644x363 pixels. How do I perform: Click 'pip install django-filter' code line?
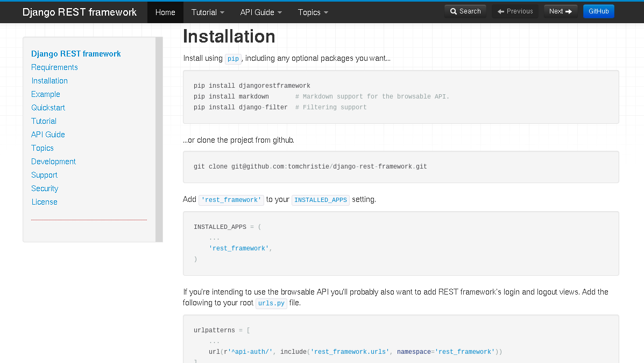[240, 107]
